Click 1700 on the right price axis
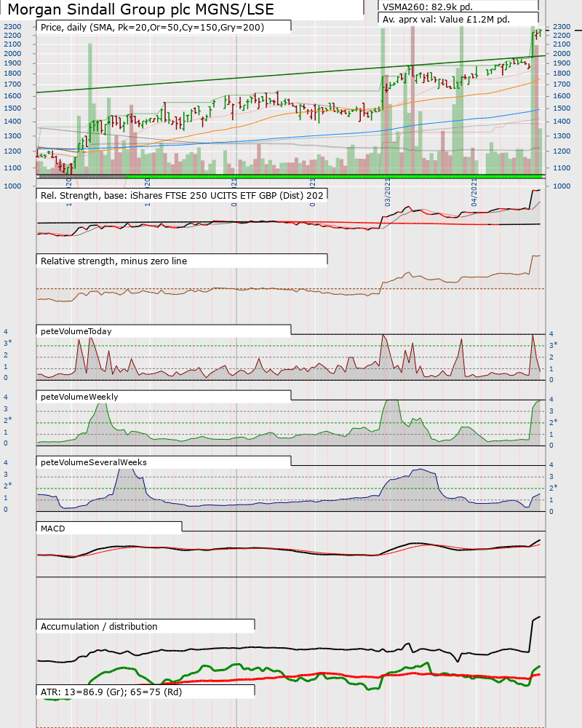 (x=562, y=84)
